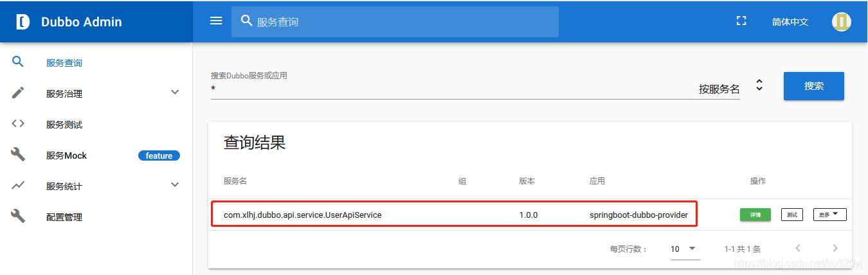
Task: Click the 服务名 column header
Action: (235, 181)
